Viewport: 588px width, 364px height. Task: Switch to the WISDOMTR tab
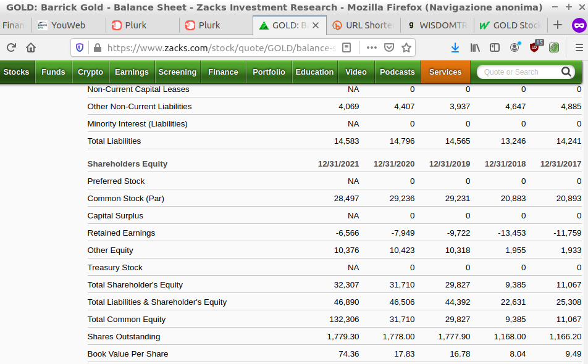(x=437, y=25)
